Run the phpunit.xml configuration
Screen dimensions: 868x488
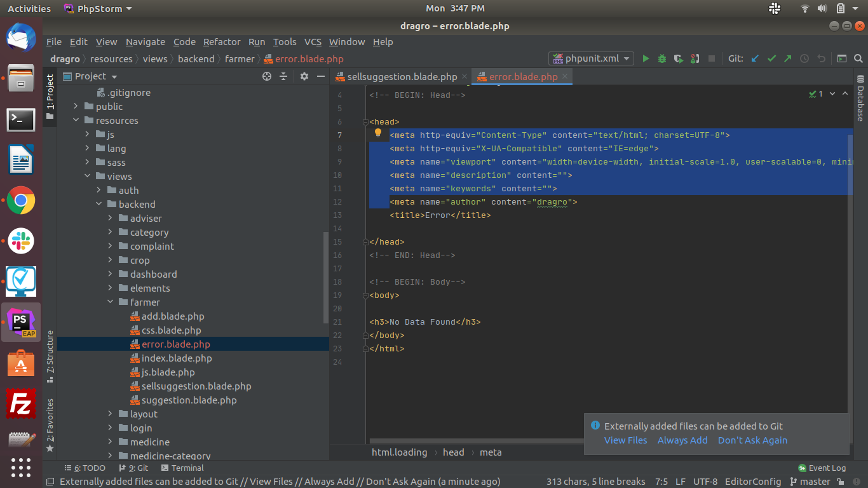click(646, 58)
